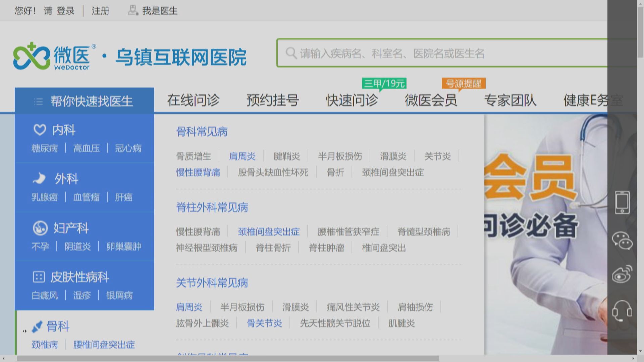Select the heart icon for 内科
644x362 pixels.
pyautogui.click(x=39, y=129)
